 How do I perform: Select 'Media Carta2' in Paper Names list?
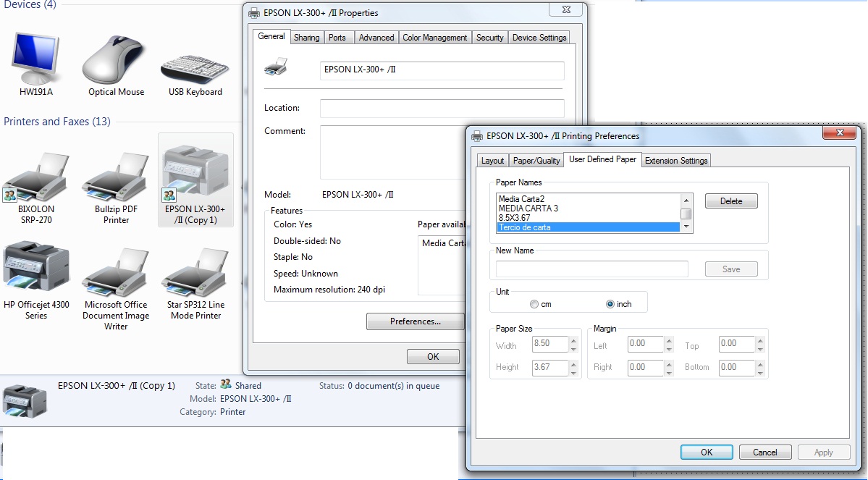pos(589,199)
